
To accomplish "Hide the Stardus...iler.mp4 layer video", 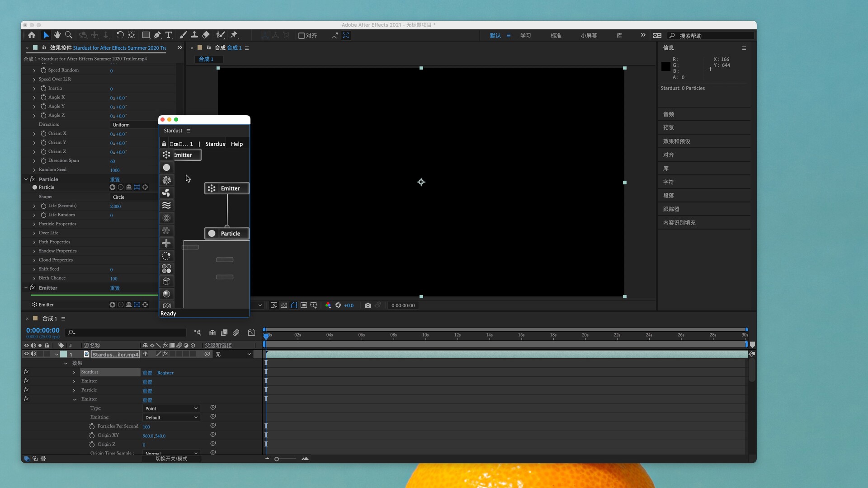I will (x=26, y=354).
